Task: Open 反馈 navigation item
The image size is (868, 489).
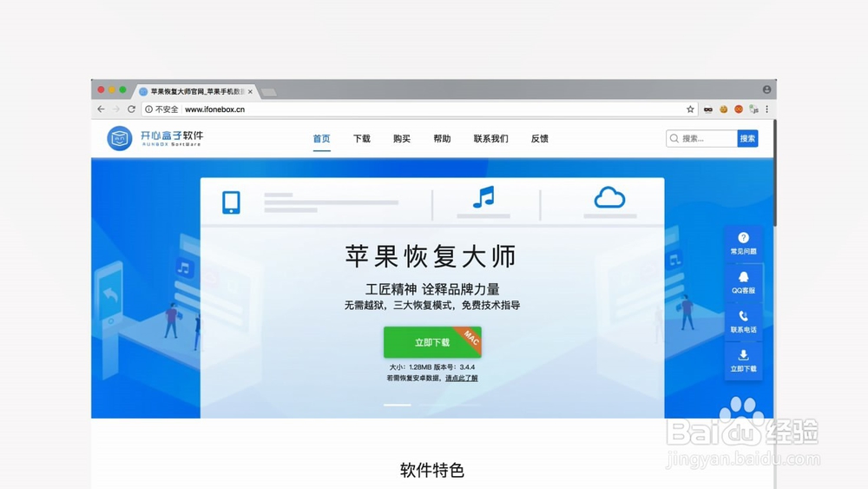Action: 540,138
